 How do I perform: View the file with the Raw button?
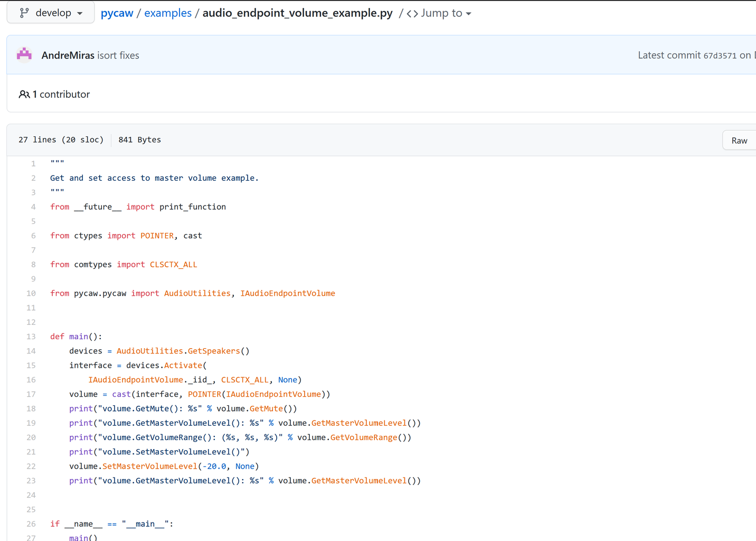[739, 141]
